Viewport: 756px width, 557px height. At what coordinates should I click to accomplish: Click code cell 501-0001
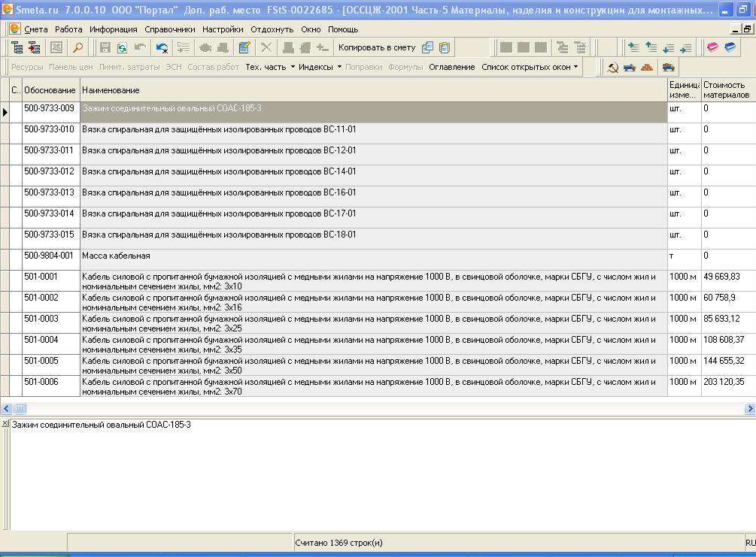coord(50,280)
